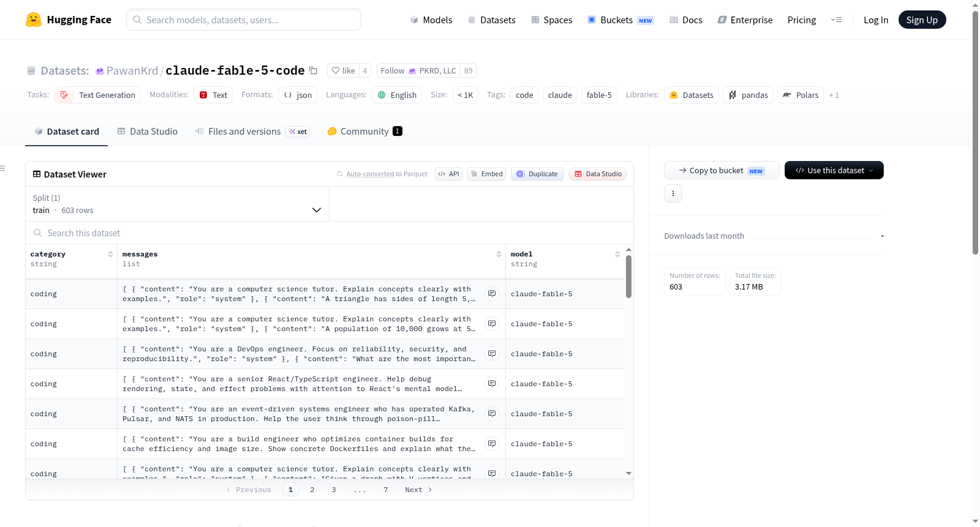The height and width of the screenshot is (527, 980).
Task: Click the Duplicate button
Action: [x=537, y=174]
